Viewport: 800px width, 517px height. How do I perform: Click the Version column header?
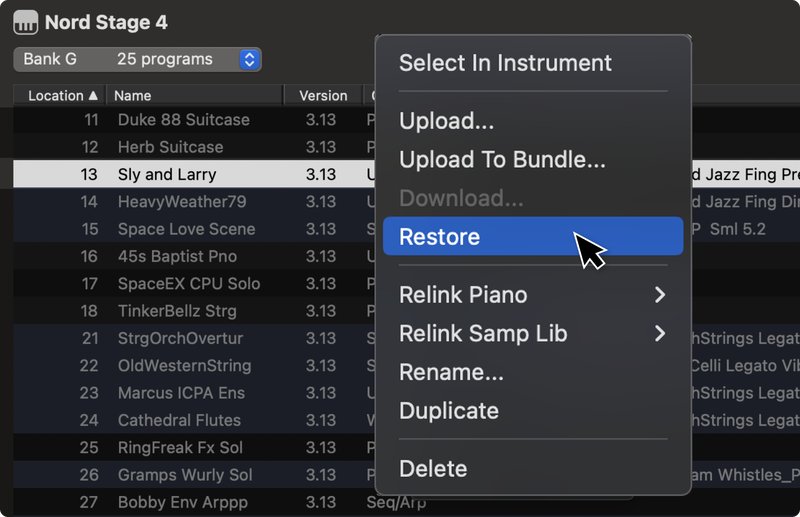323,95
